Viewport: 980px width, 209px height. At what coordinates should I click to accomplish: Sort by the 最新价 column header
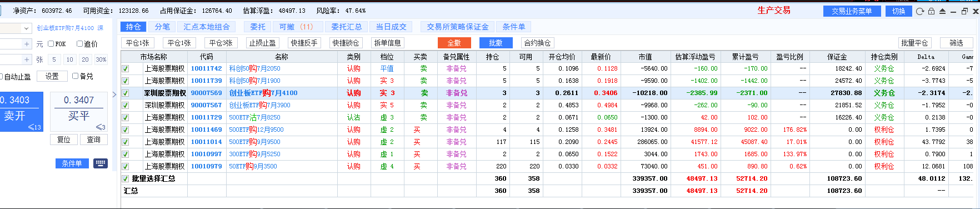click(601, 57)
